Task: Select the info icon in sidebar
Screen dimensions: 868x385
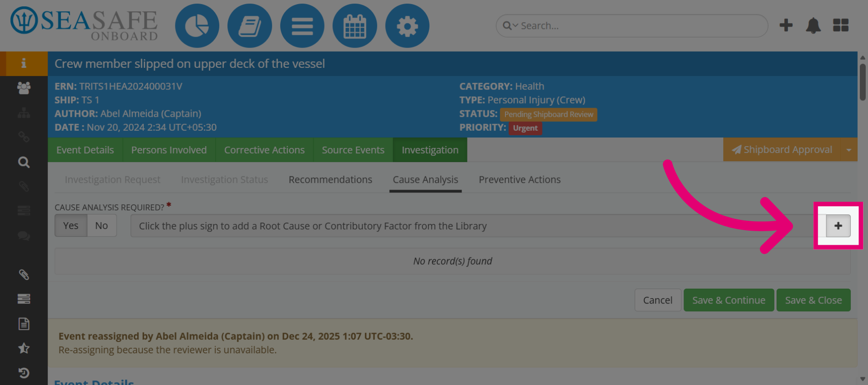Action: point(24,63)
